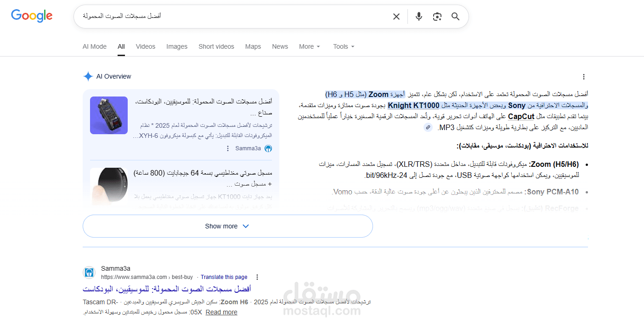The image size is (644, 324).
Task: Open Google Lens image search icon
Action: 437,17
